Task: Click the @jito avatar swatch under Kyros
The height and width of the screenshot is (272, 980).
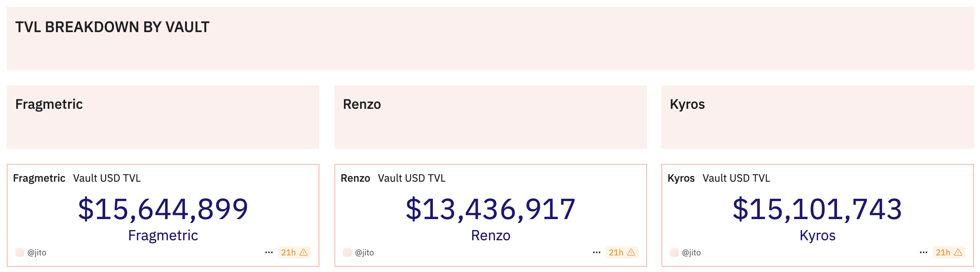Action: pyautogui.click(x=675, y=252)
